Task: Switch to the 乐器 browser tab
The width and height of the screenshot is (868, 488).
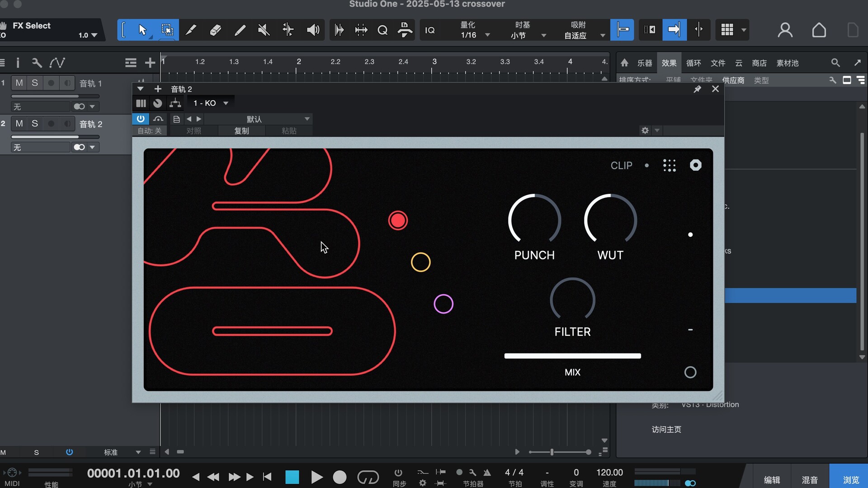Action: (645, 63)
